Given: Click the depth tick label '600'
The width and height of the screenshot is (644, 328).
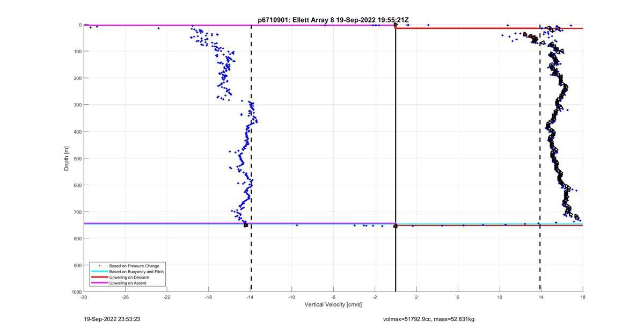Looking at the screenshot, I should (x=77, y=185).
